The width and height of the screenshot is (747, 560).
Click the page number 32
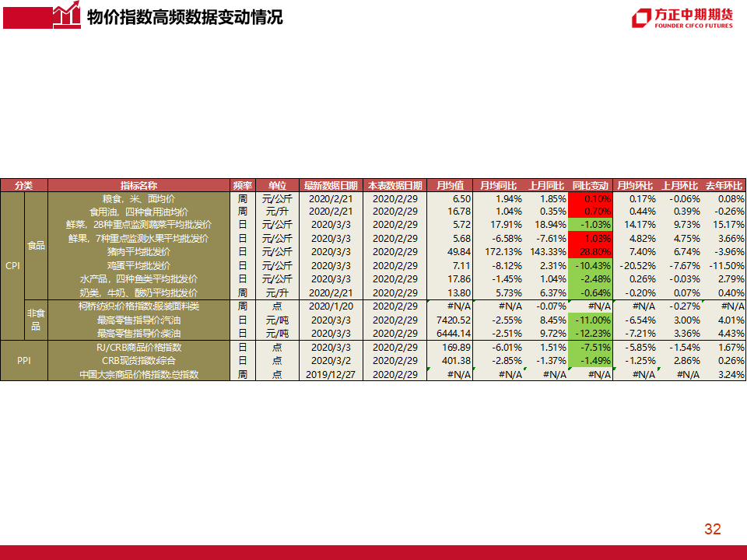click(x=712, y=530)
